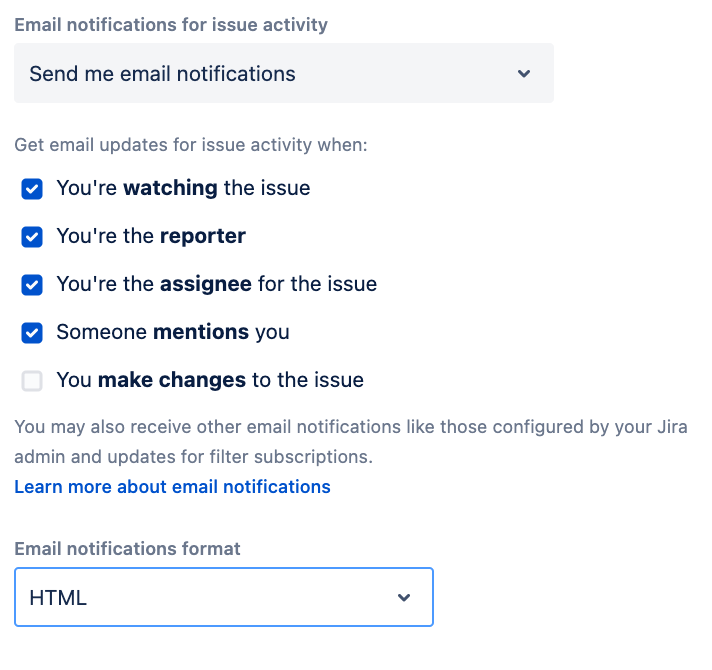The height and width of the screenshot is (670, 712).
Task: Click the "You're the assignee for the issue" label
Action: 216,284
